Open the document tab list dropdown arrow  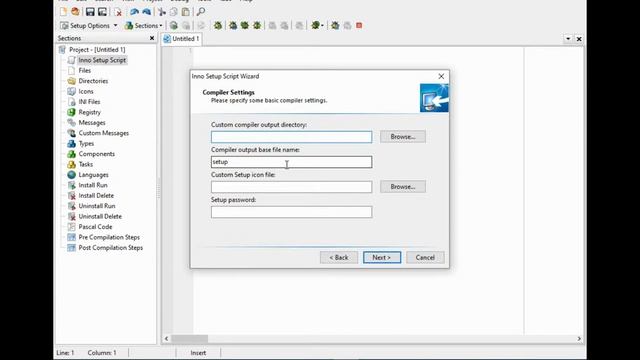[568, 39]
